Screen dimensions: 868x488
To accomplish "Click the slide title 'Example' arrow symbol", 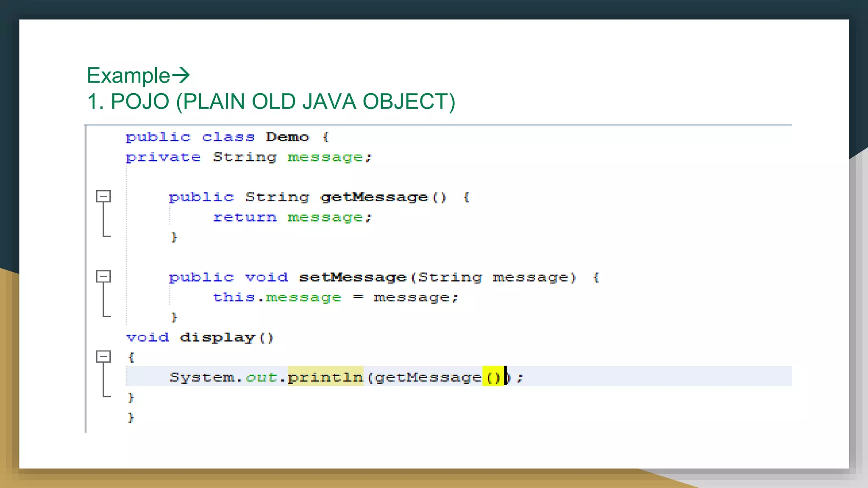I will [x=181, y=75].
